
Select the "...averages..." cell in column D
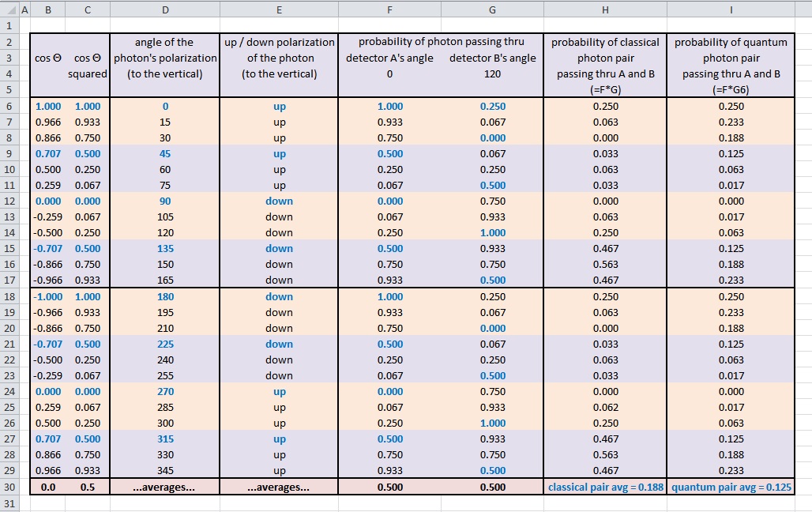(165, 488)
